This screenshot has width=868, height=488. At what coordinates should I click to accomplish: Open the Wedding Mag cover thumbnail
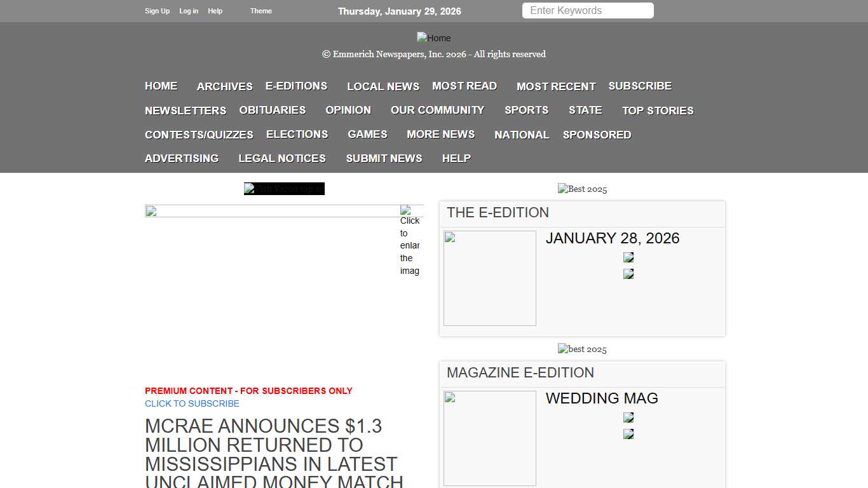click(x=489, y=438)
